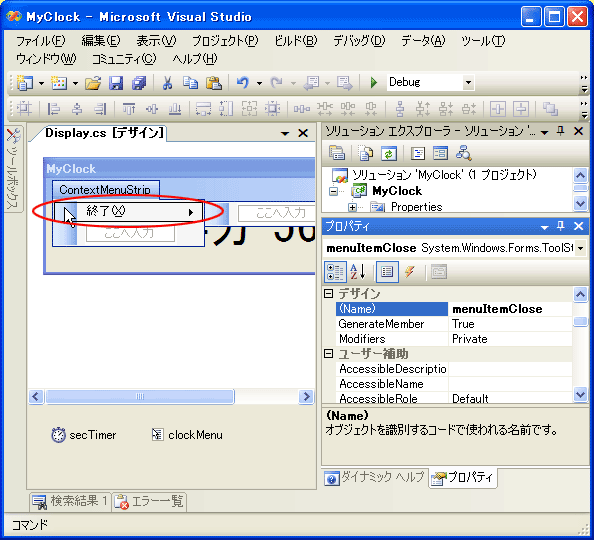The height and width of the screenshot is (540, 594).
Task: Start debugging with the green play icon
Action: 374,82
